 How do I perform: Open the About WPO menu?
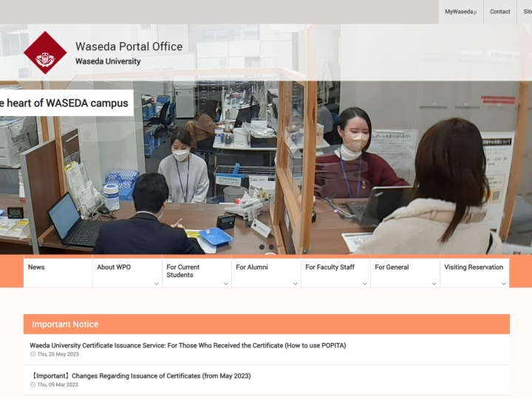[x=127, y=273]
